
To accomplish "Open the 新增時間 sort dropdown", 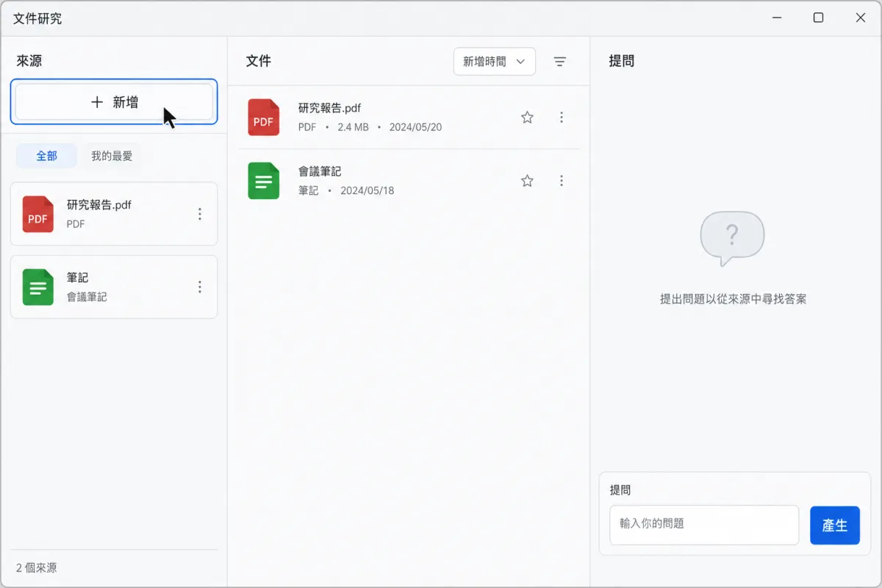I will (x=495, y=62).
